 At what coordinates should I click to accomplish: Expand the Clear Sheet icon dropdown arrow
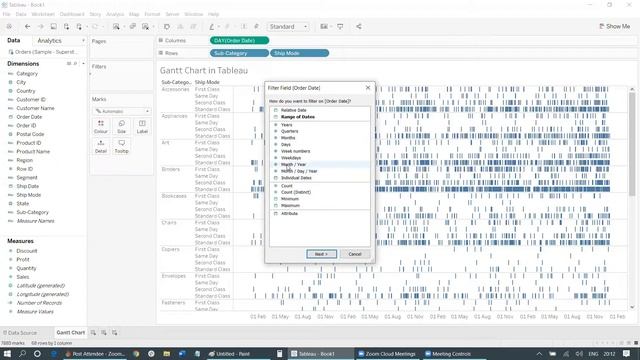click(153, 27)
